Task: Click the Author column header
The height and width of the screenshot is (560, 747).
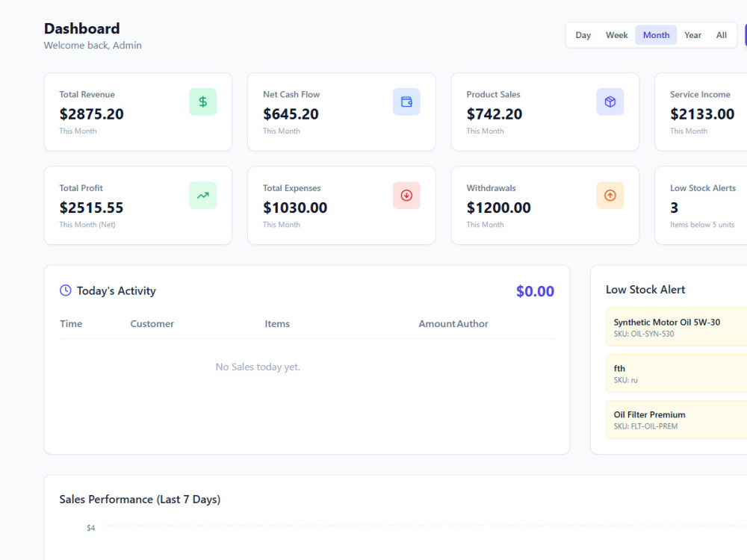Action: 473,324
